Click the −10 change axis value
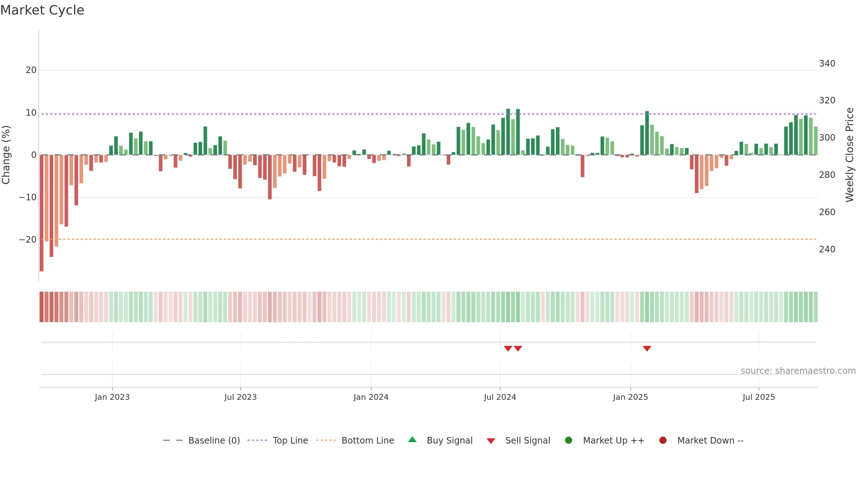The width and height of the screenshot is (868, 488). [28, 197]
